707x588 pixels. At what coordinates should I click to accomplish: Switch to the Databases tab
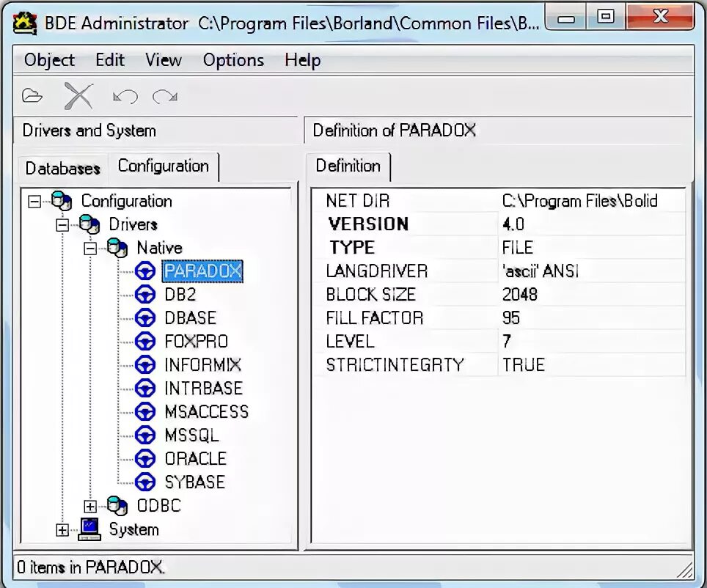[62, 168]
